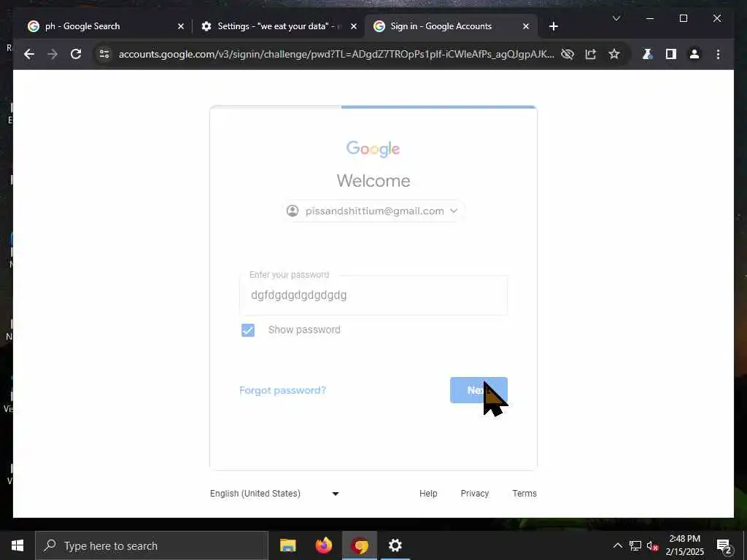Click the browser back arrow

pos(29,54)
